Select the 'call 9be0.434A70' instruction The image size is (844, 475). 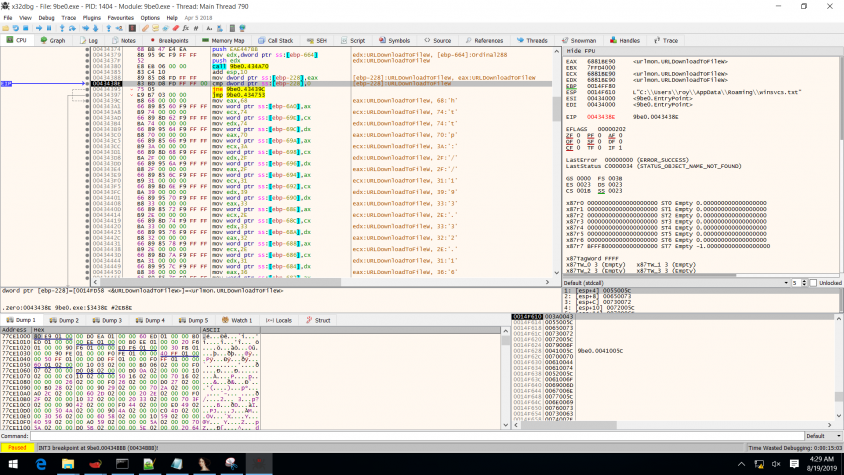coord(240,66)
